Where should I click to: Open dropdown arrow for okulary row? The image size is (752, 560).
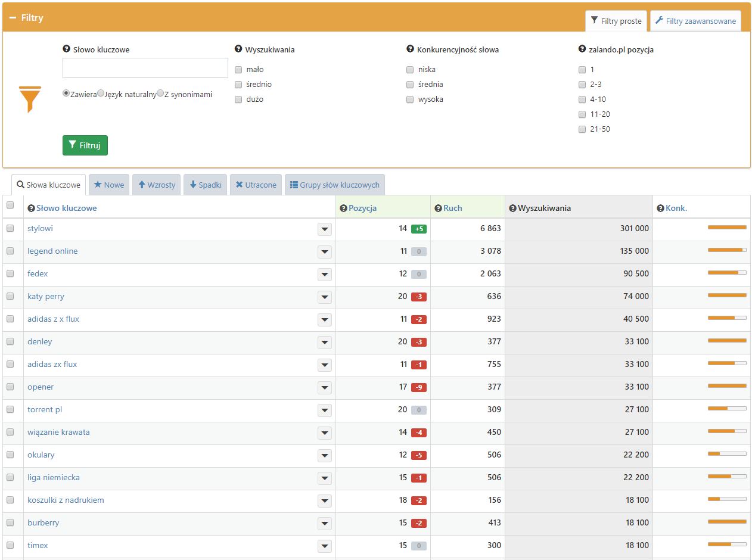(325, 456)
